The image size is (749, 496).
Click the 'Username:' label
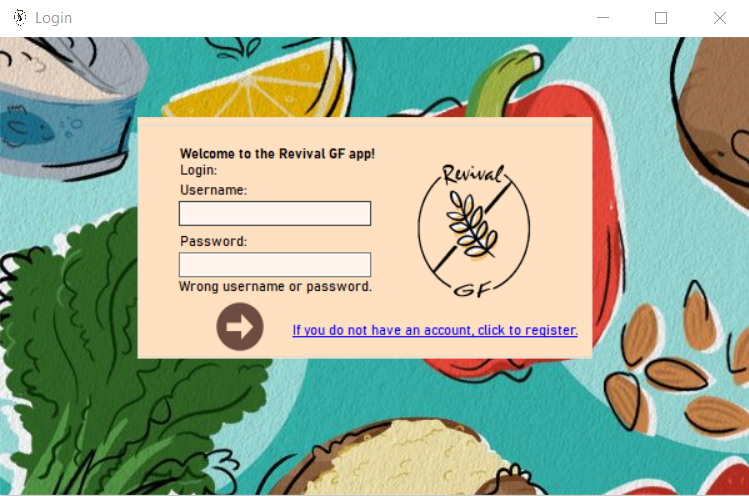(x=214, y=190)
